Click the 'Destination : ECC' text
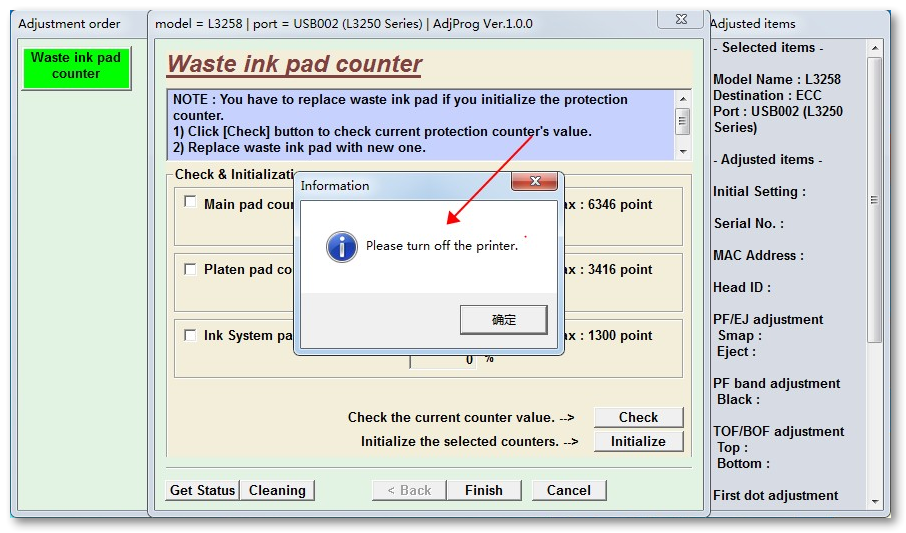Image resolution: width=906 pixels, height=533 pixels. point(767,95)
